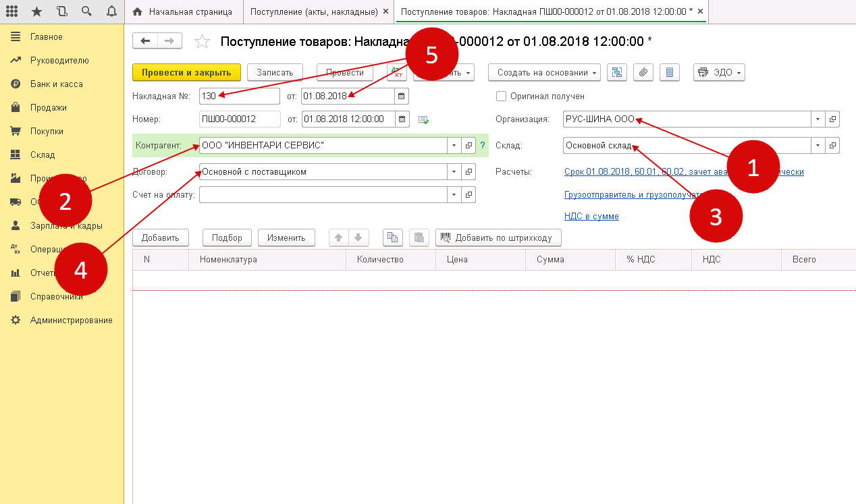Click the search magnifier icon
Image resolution: width=856 pixels, height=504 pixels.
86,11
